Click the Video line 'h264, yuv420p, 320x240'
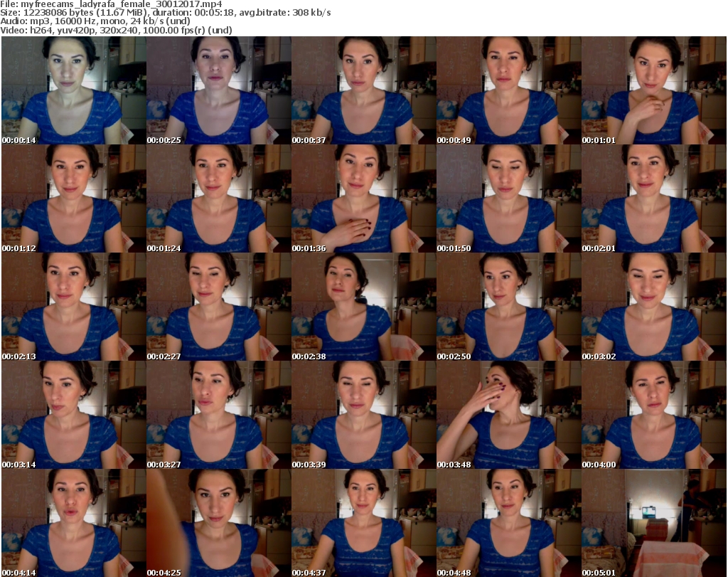The height and width of the screenshot is (577, 728). (x=84, y=30)
